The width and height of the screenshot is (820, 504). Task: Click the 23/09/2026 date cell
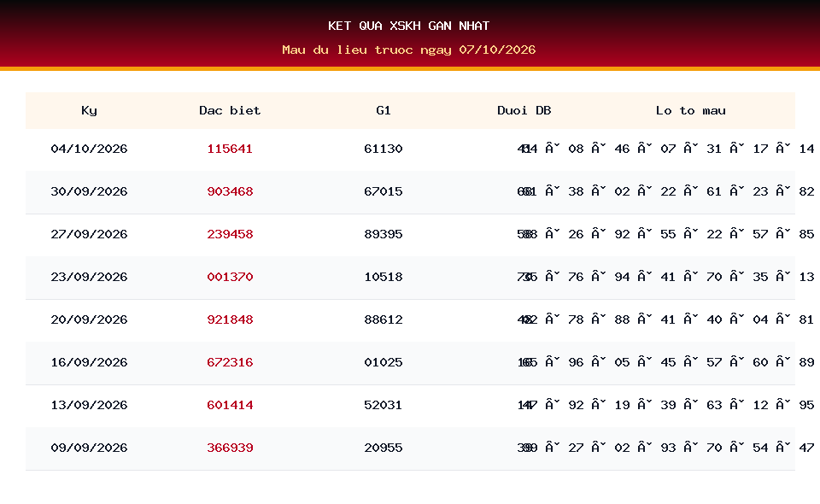coord(89,277)
